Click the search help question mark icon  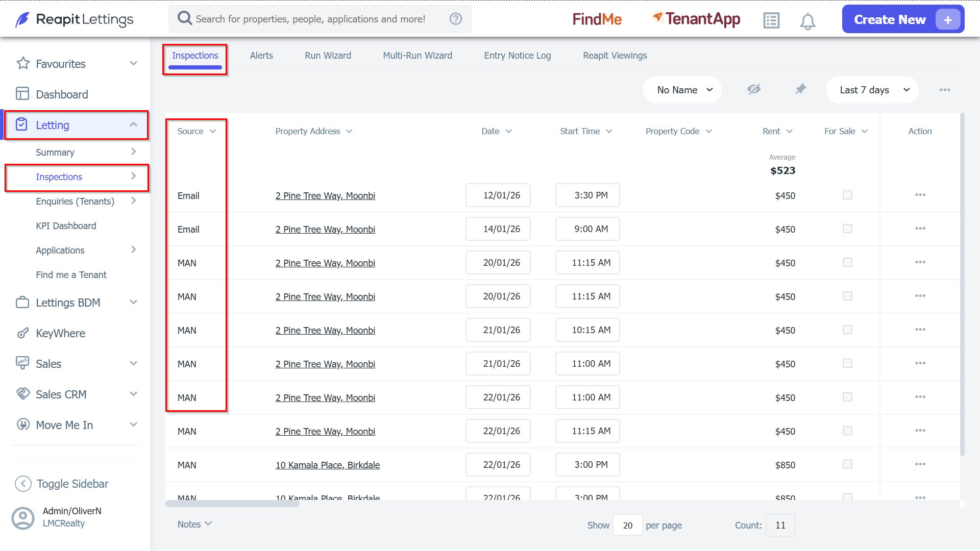pos(456,19)
